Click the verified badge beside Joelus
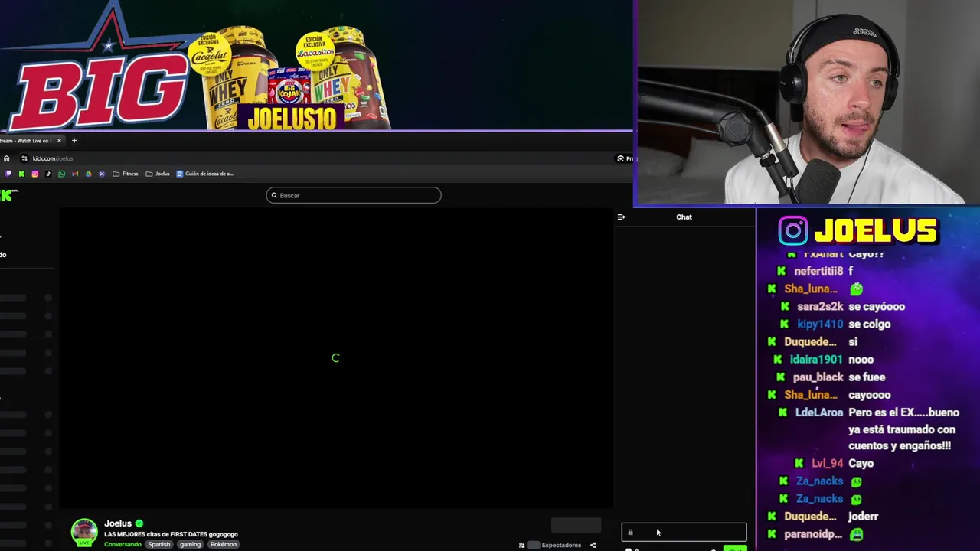980x551 pixels. [x=139, y=524]
